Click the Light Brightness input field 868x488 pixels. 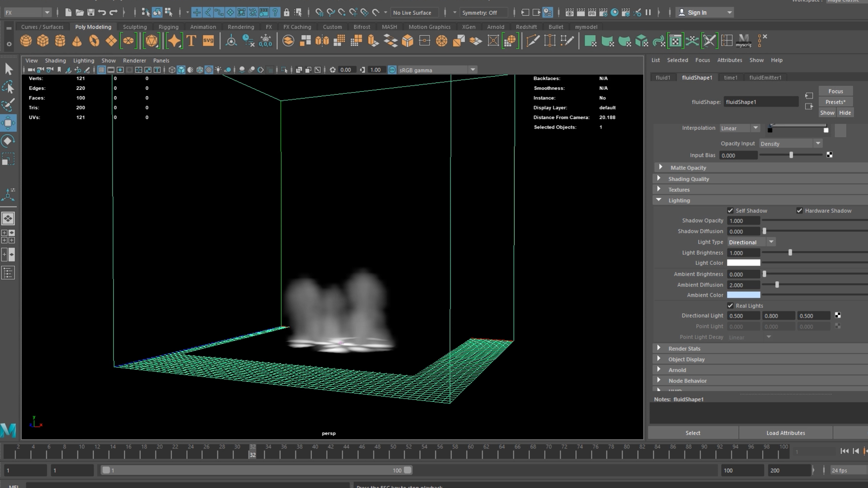point(743,253)
